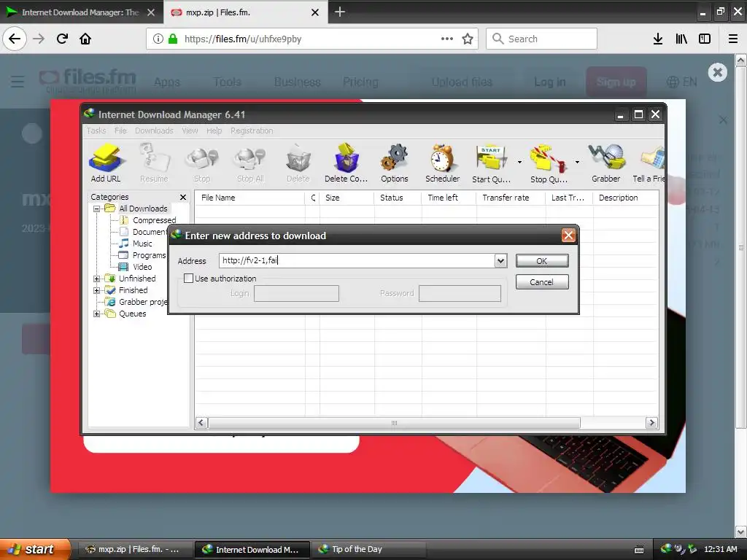Screen dimensions: 747x560
Task: Expand the Queues category node
Action: [97, 314]
